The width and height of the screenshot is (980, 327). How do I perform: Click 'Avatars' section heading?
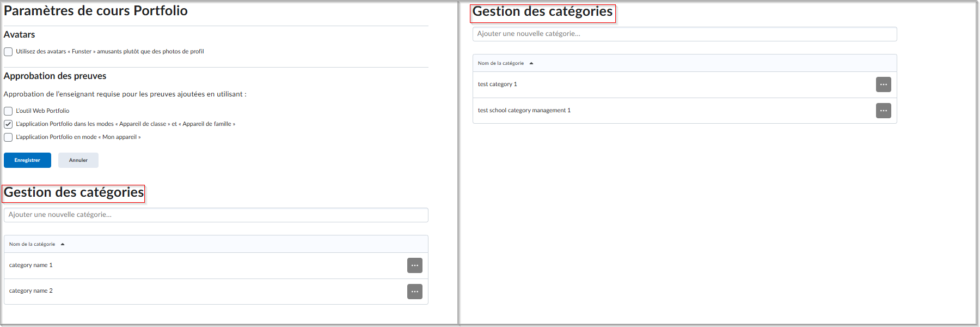click(19, 34)
